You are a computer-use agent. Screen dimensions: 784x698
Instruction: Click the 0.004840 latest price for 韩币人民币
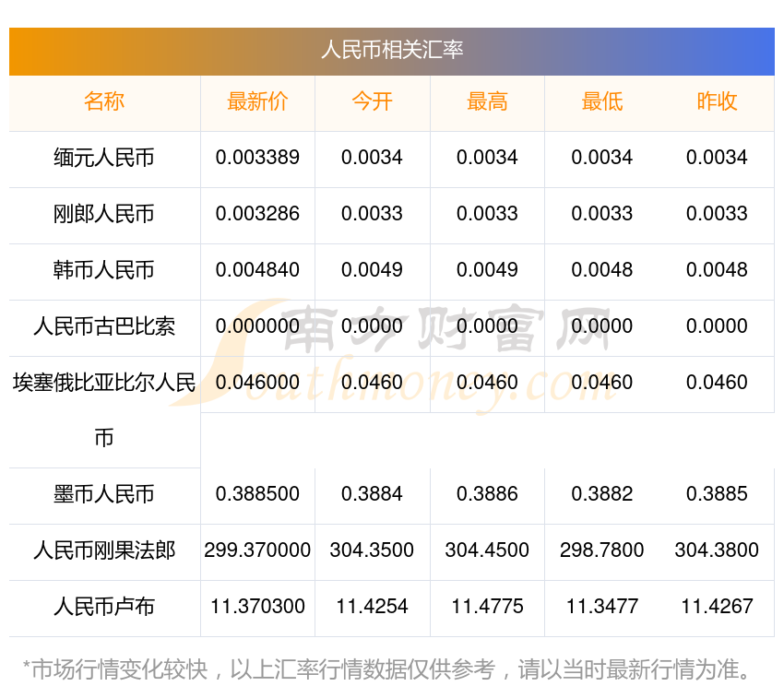tap(257, 270)
